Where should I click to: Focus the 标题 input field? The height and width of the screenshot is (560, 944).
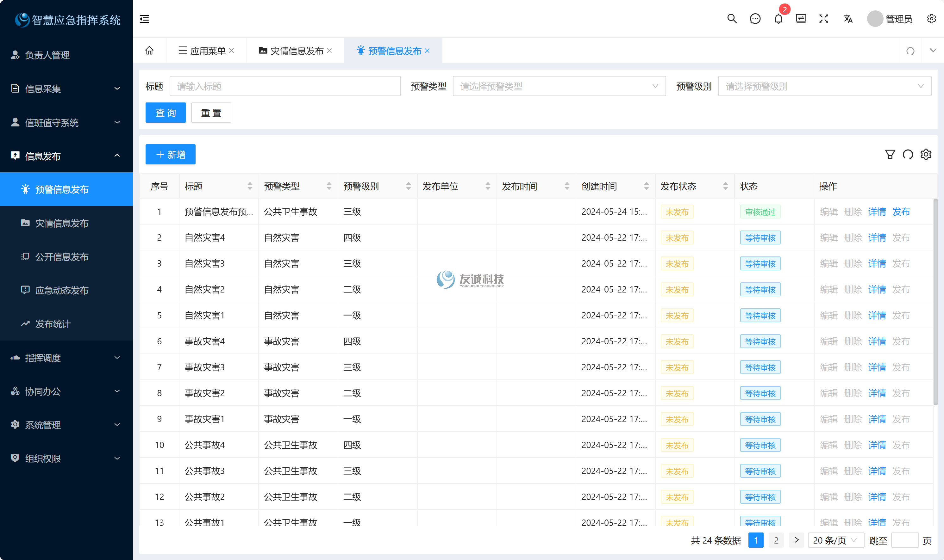point(285,86)
